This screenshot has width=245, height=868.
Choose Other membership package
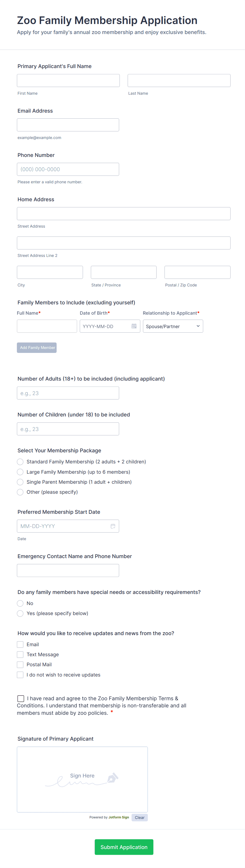coord(20,492)
